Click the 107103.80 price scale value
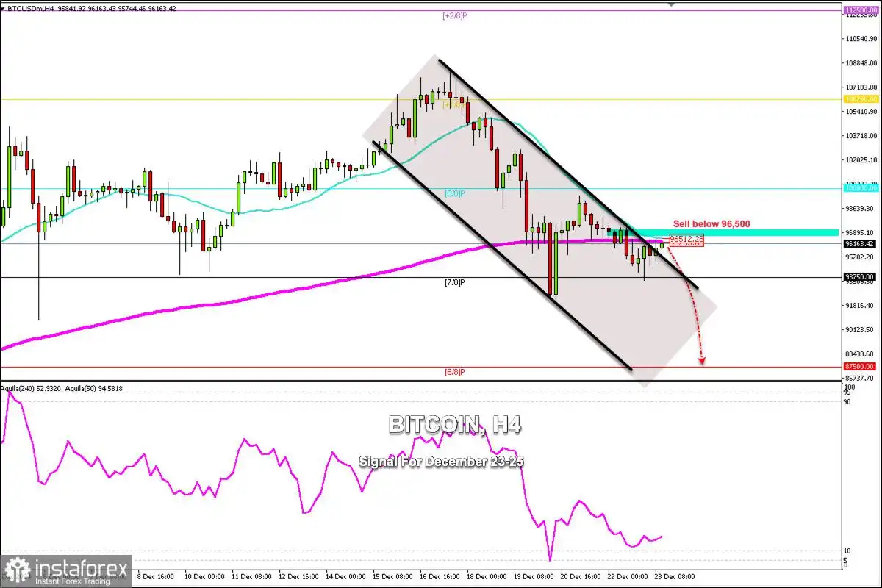 (861, 87)
